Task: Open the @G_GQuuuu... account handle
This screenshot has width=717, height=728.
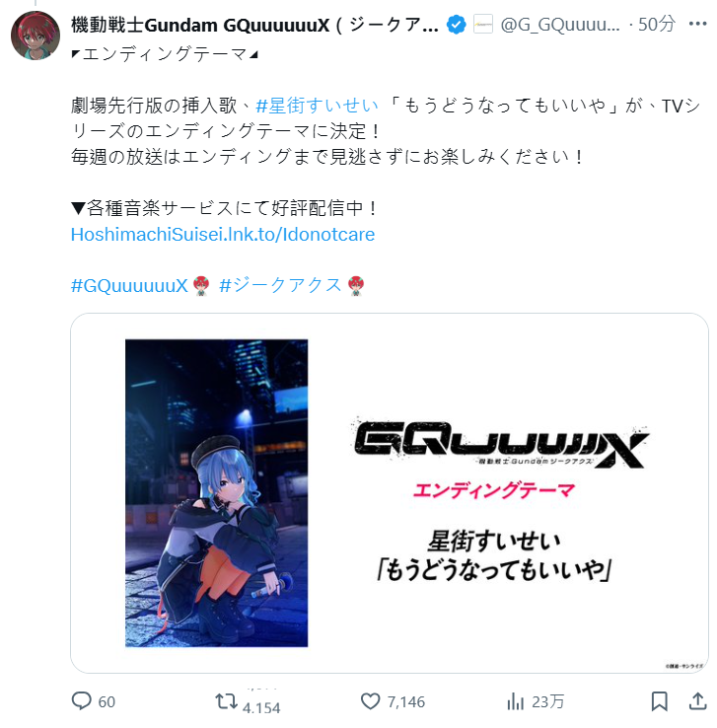Action: (x=560, y=24)
